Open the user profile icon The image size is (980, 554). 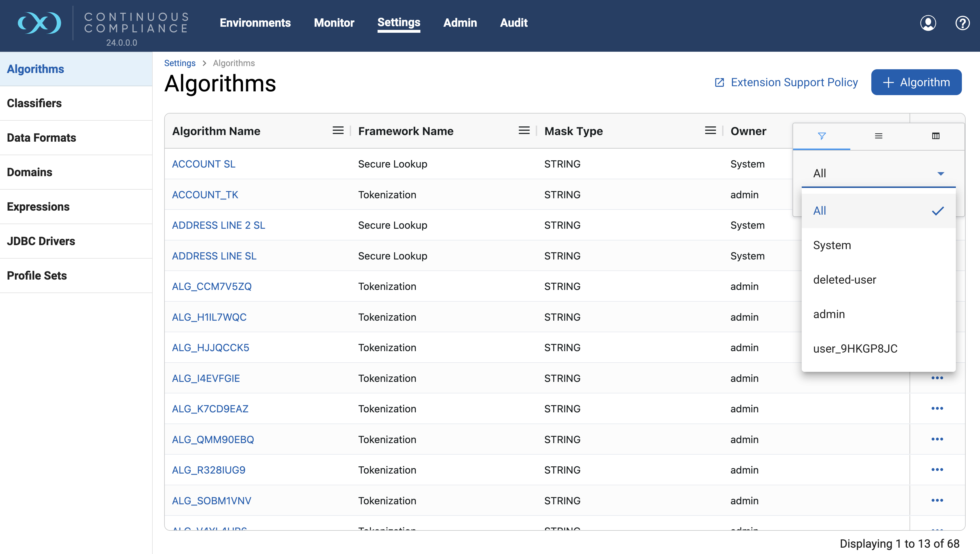tap(928, 23)
